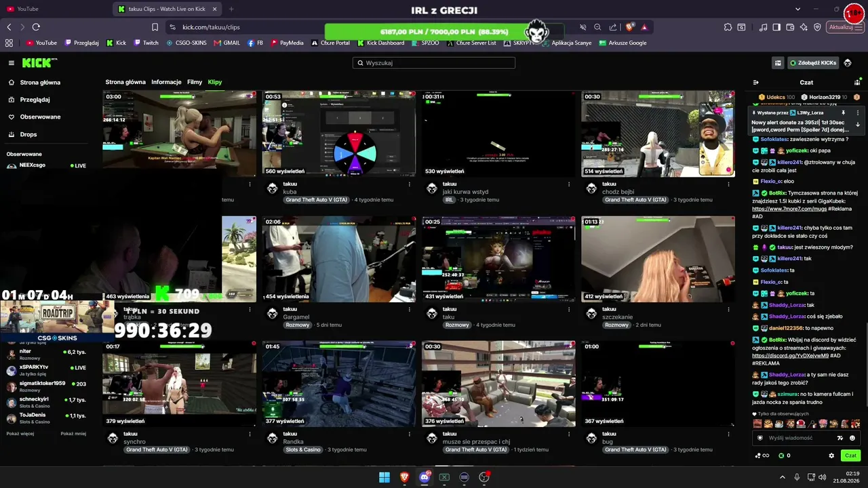Open options for the 'synchro' clip
Screen dimensions: 868x488
(250, 434)
